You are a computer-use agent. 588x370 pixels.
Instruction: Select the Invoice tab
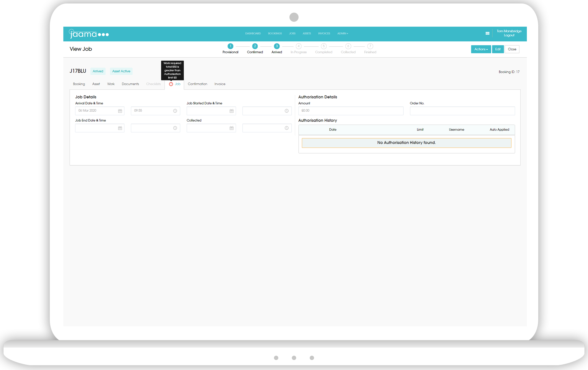pyautogui.click(x=220, y=84)
